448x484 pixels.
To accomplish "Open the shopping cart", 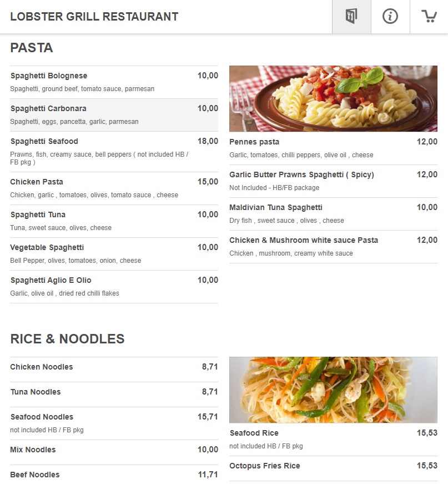I will pyautogui.click(x=429, y=17).
